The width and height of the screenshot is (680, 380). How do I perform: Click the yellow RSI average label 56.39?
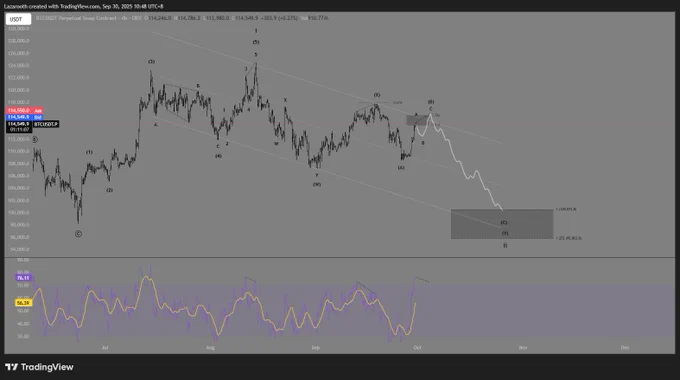click(x=23, y=303)
